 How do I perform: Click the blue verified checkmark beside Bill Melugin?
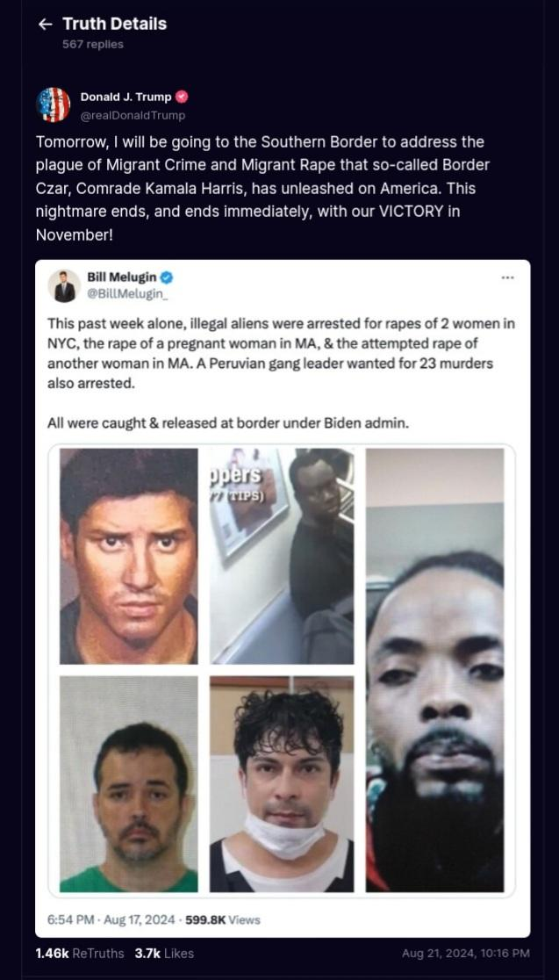click(x=167, y=277)
